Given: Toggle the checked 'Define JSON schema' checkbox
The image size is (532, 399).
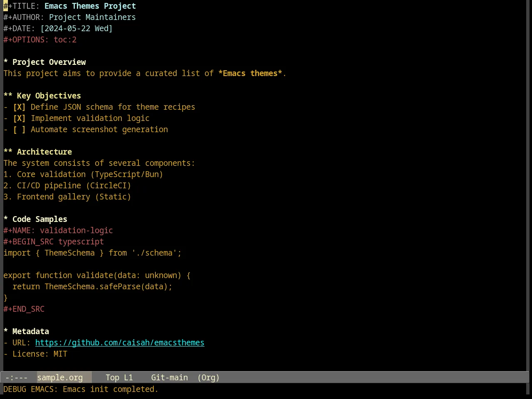Looking at the screenshot, I should (x=19, y=107).
